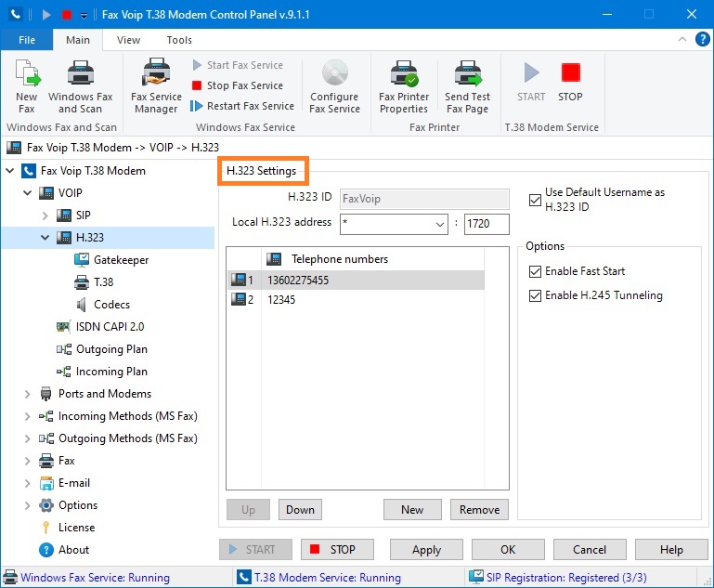Click the OK button
This screenshot has height=588, width=714.
(x=508, y=550)
